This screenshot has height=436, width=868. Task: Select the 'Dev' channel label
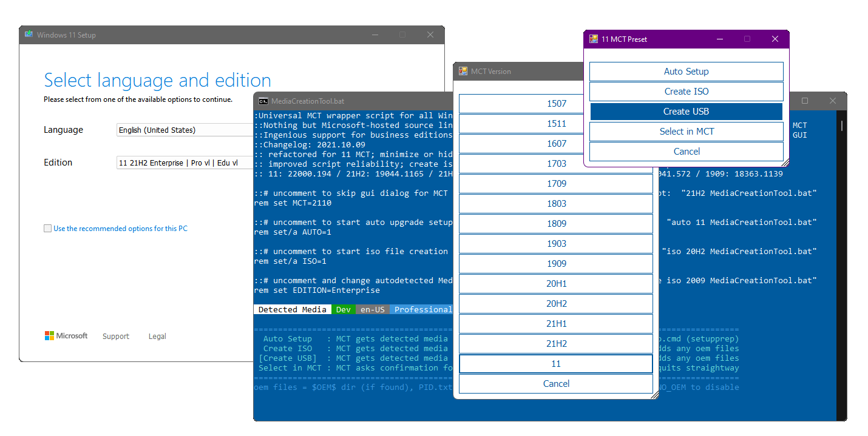click(343, 309)
